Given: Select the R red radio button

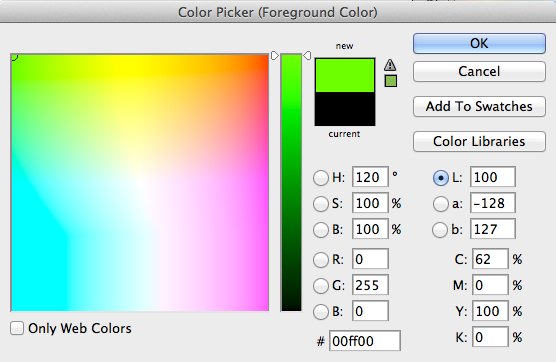Looking at the screenshot, I should tap(321, 260).
